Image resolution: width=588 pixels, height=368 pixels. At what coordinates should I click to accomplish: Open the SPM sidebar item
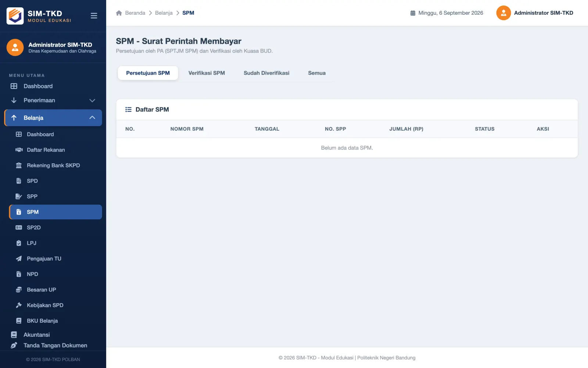[55, 212]
